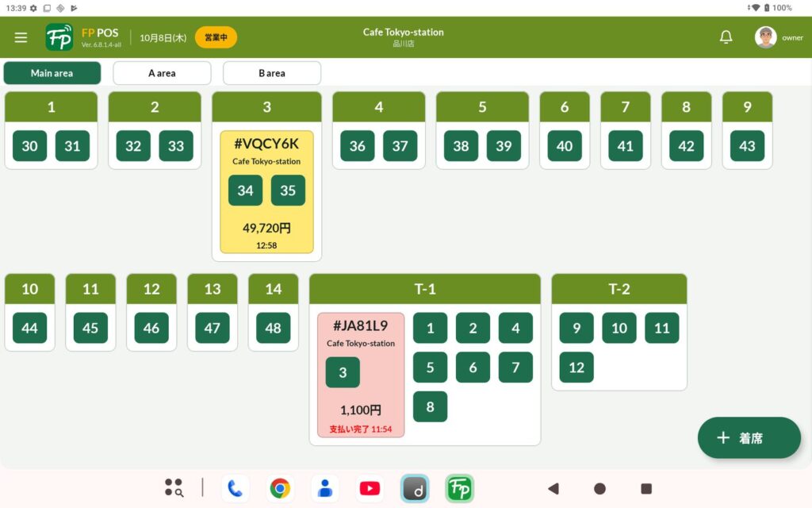Select seat 8 in table T-1
Image resolution: width=812 pixels, height=508 pixels.
coord(431,406)
